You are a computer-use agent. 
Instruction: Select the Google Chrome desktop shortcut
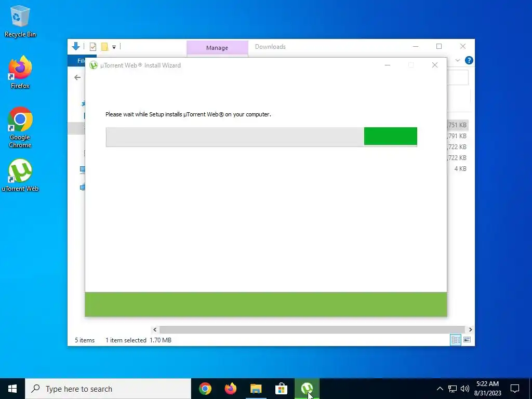tap(20, 128)
